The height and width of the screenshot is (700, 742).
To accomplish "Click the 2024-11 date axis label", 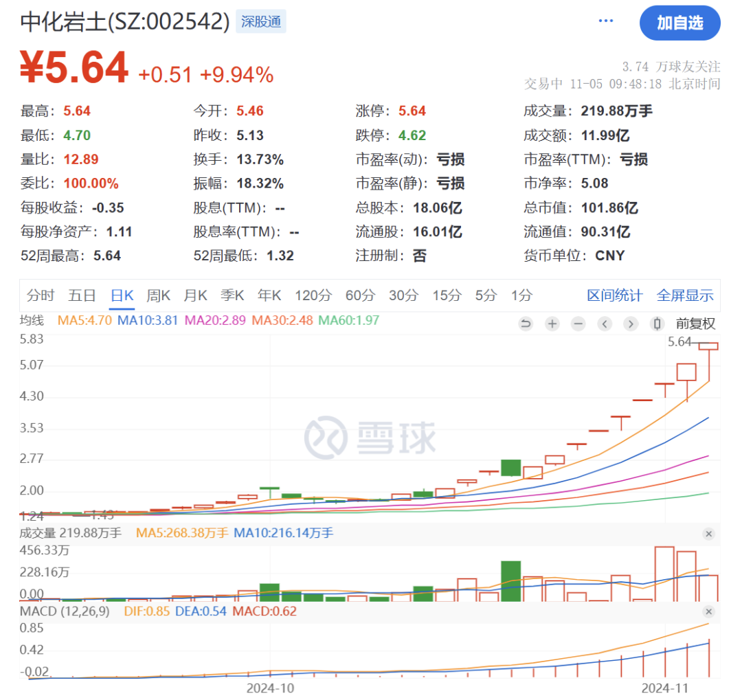I will (664, 688).
